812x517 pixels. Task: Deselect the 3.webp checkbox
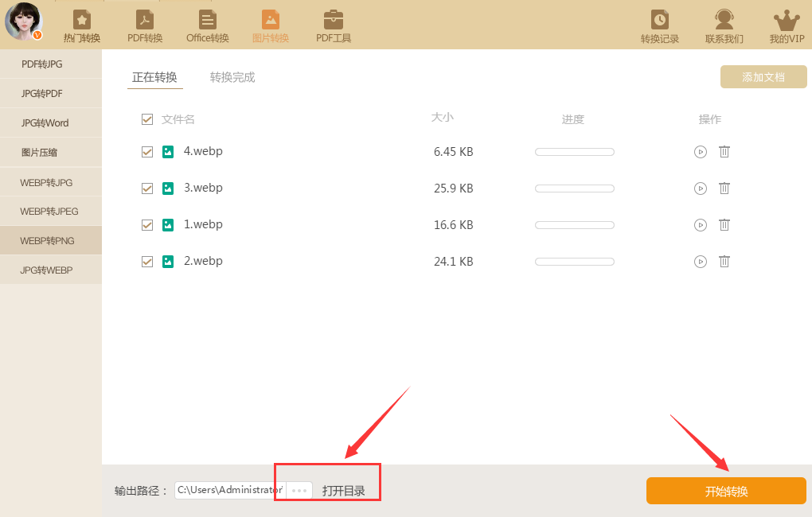click(147, 188)
